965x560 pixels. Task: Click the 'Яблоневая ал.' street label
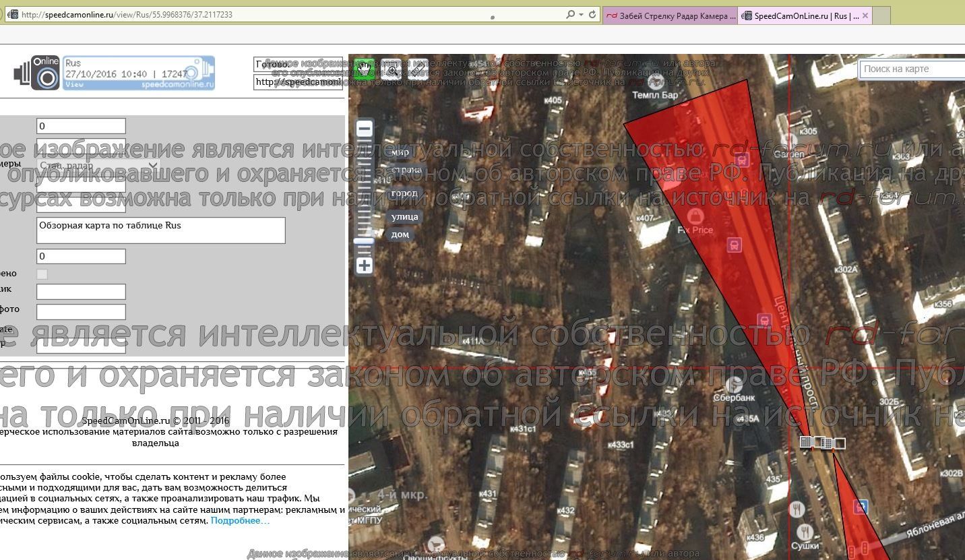(935, 524)
